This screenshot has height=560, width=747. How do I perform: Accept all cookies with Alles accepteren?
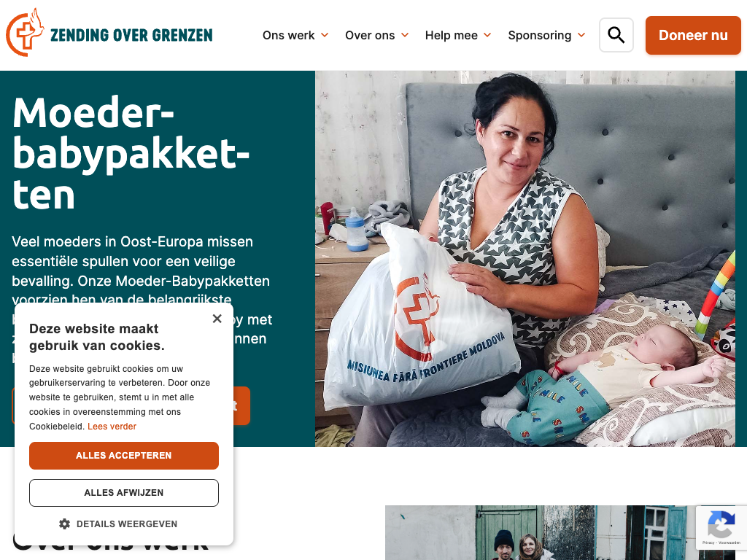tap(124, 456)
